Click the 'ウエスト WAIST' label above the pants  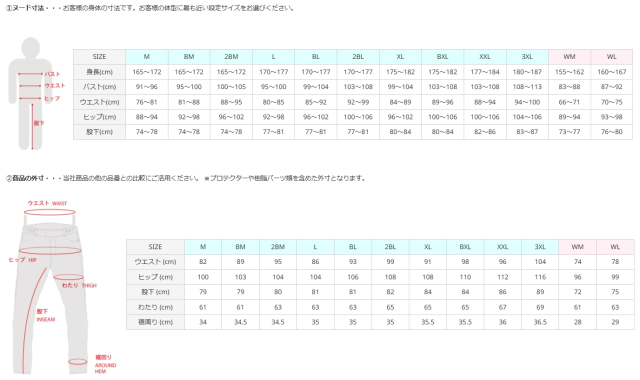pos(47,203)
